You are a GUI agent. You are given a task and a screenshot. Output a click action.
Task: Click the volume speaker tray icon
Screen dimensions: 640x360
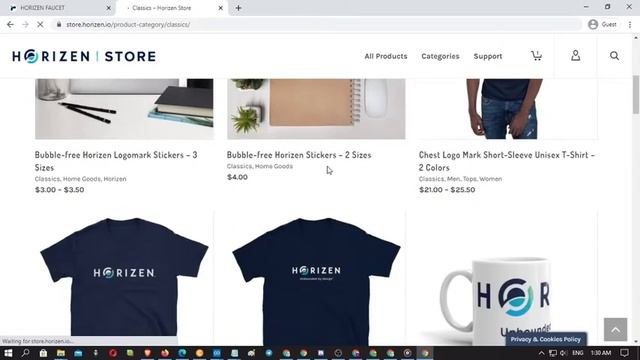pos(563,353)
